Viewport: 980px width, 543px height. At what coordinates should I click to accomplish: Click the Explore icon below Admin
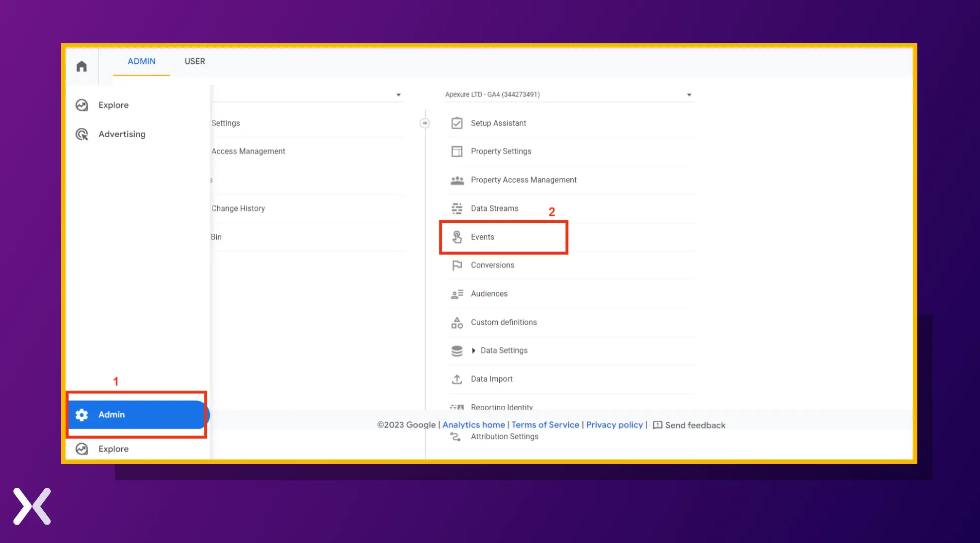point(82,449)
